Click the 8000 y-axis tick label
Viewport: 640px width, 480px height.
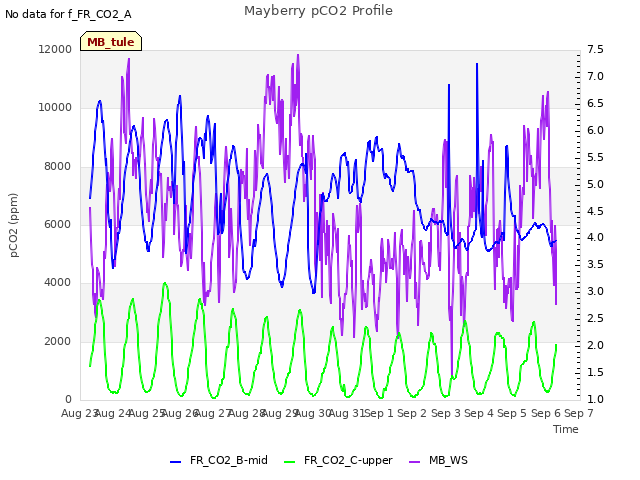pyautogui.click(x=58, y=167)
